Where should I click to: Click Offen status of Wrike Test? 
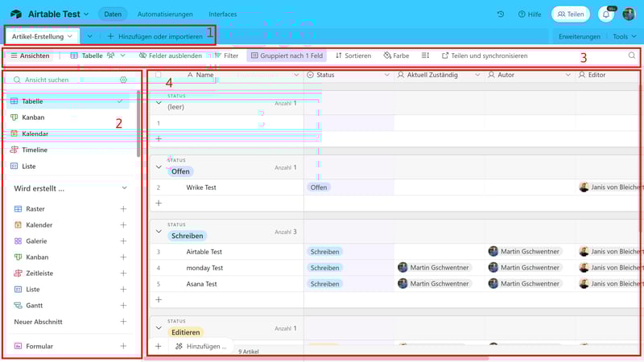point(318,187)
